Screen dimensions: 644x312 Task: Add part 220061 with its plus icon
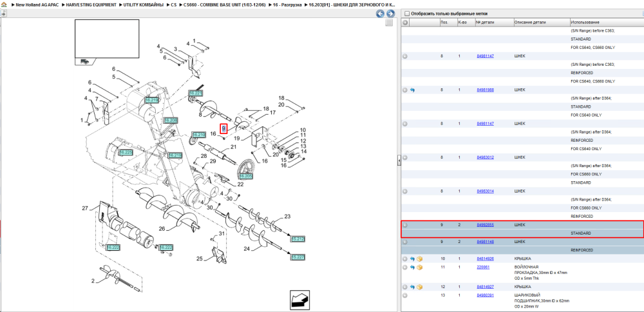point(405,267)
